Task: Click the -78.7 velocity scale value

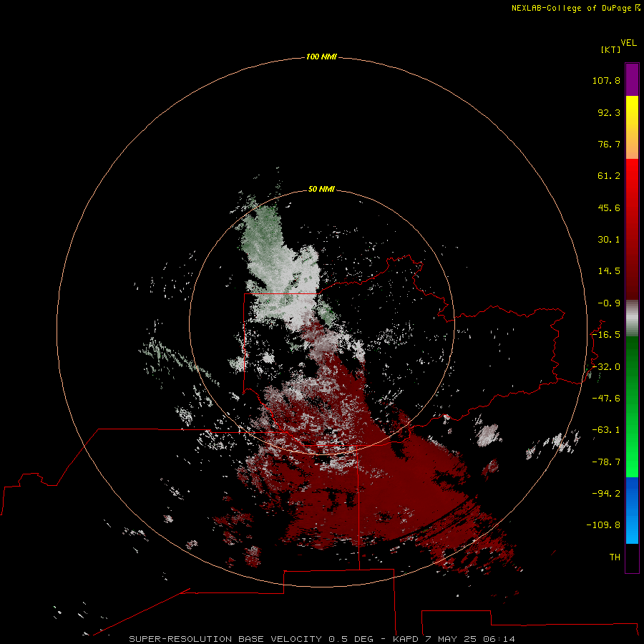Action: point(606,462)
